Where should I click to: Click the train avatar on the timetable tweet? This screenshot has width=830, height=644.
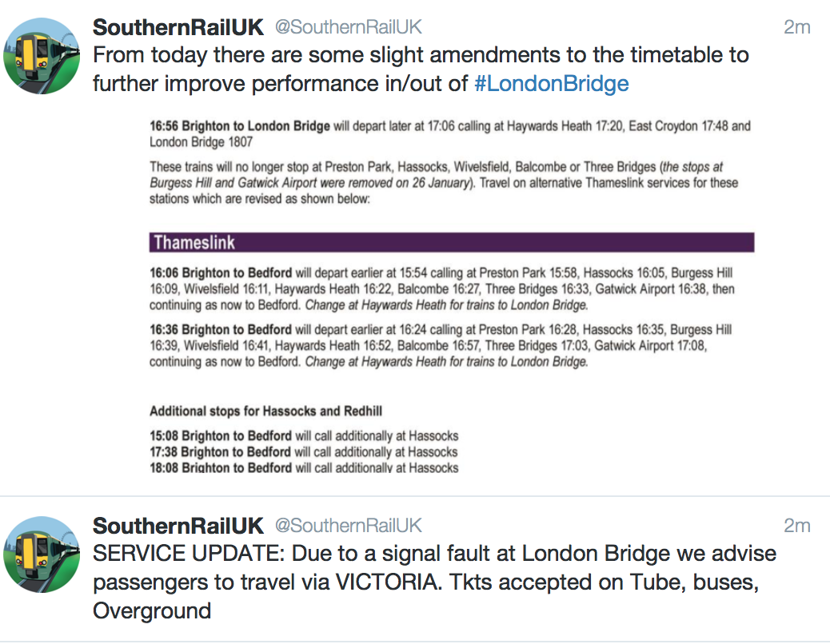point(42,58)
